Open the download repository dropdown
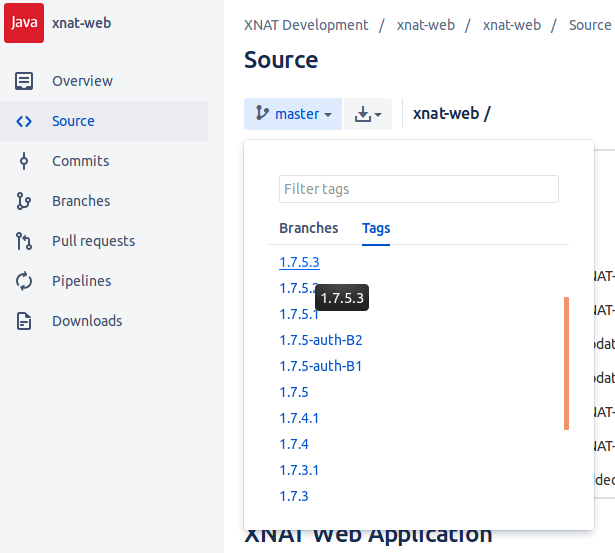Screen dimensions: 615x553 [368, 114]
